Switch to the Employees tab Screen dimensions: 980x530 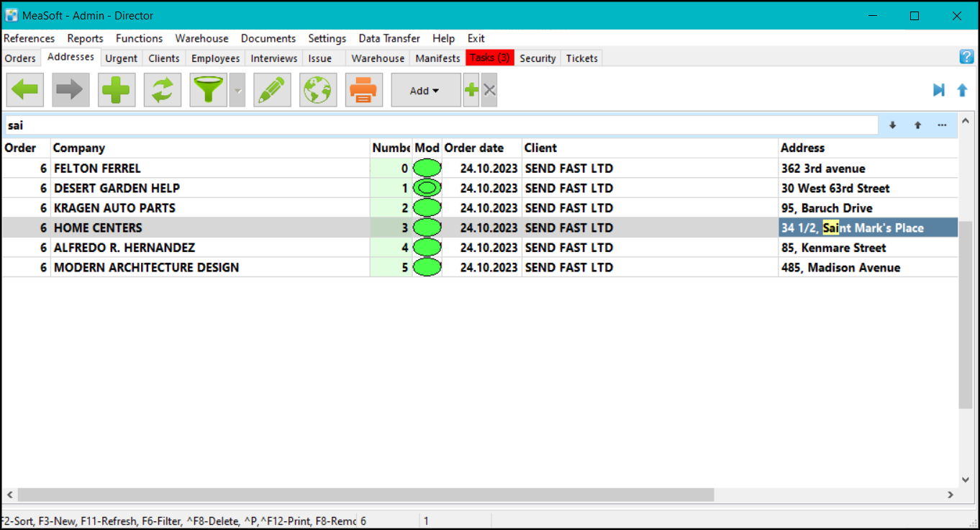(216, 58)
